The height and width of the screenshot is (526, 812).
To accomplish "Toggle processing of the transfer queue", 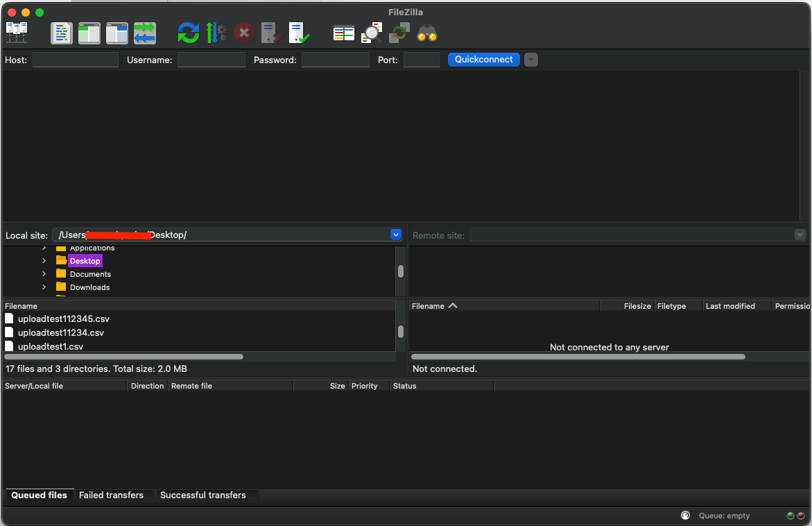I will 216,33.
